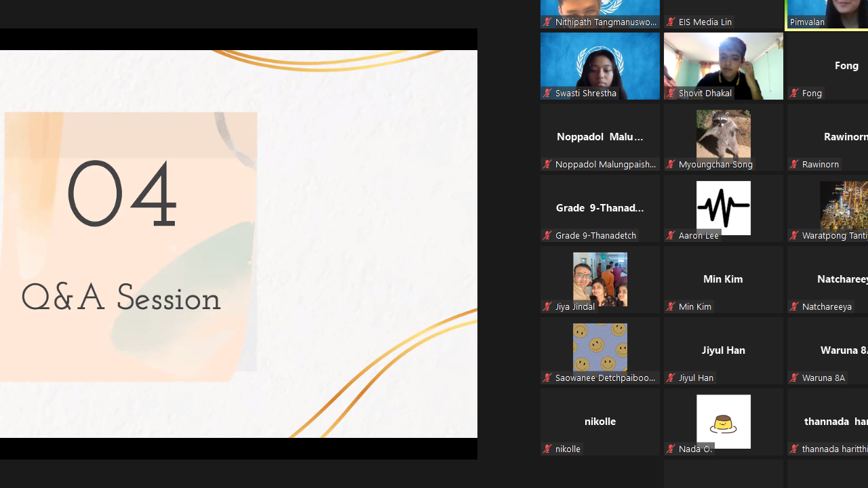Click the muted mic icon beside Jiya Jindal
The height and width of the screenshot is (488, 868).
pyautogui.click(x=547, y=307)
